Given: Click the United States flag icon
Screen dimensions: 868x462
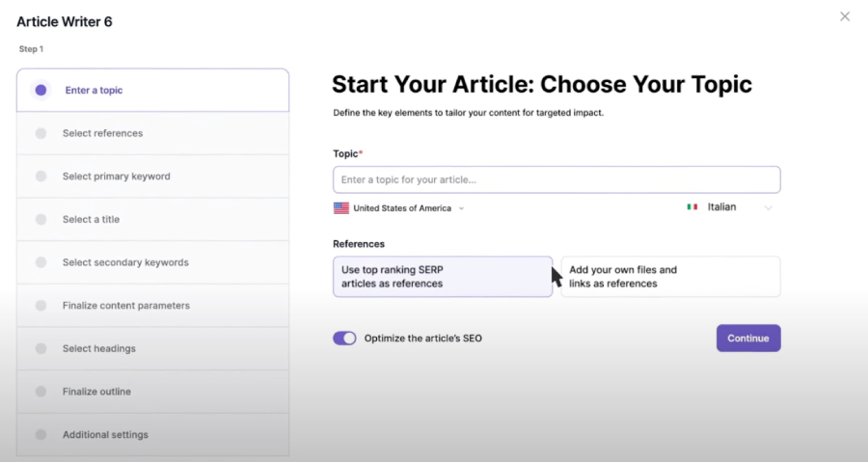Looking at the screenshot, I should coord(341,208).
